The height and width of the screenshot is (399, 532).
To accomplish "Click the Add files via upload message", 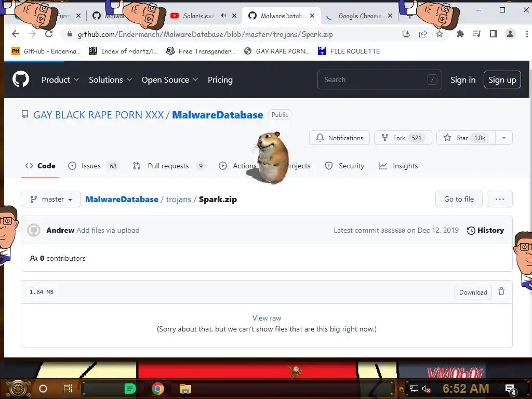I will [108, 230].
